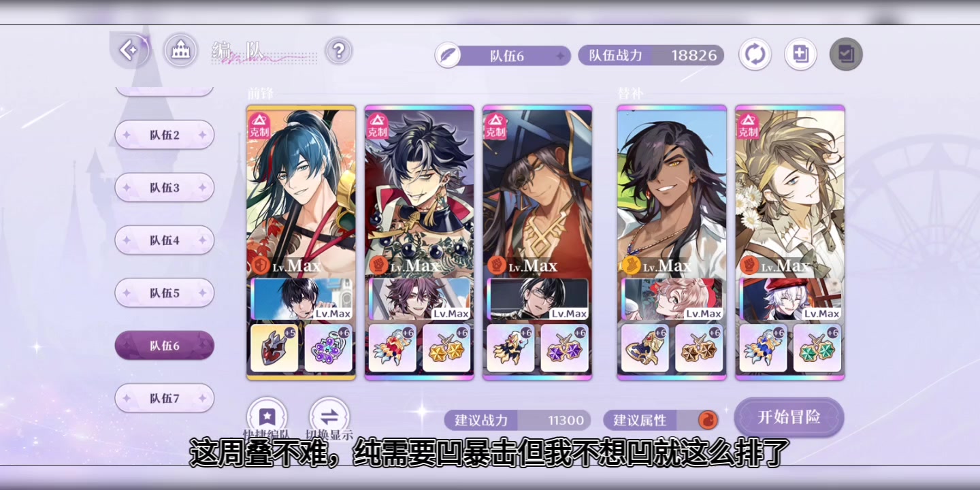Select the pirate hat character card
This screenshot has width=980, height=490.
click(537, 191)
